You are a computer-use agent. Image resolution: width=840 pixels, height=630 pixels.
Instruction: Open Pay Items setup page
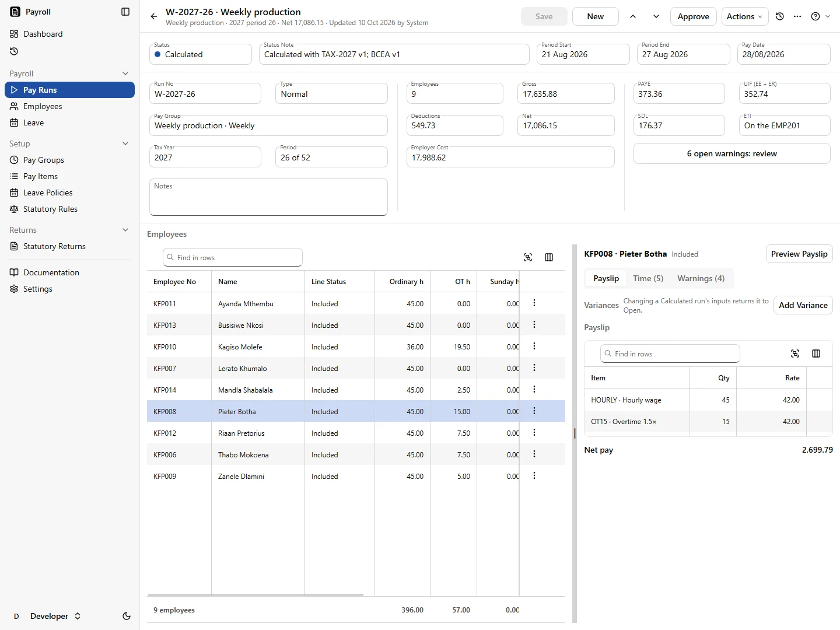69,176
